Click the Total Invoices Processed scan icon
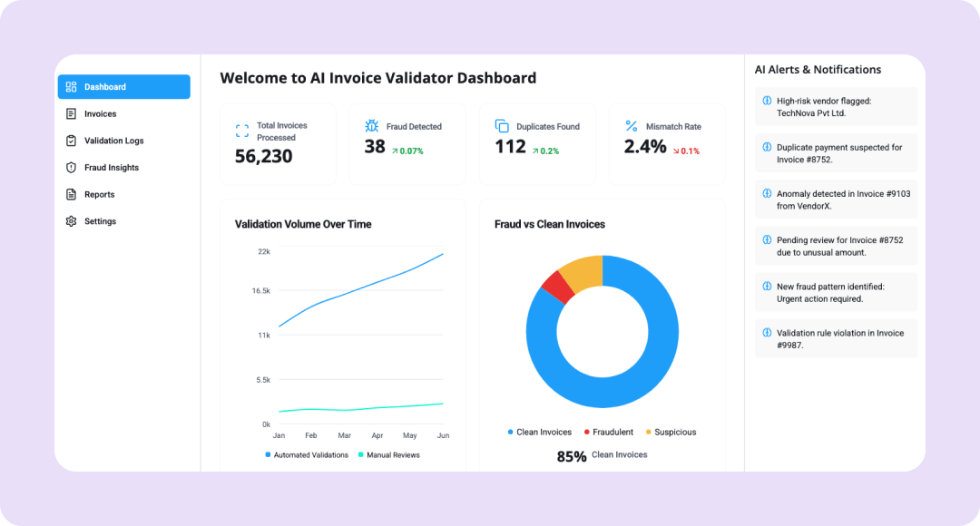The image size is (980, 526). (x=242, y=131)
